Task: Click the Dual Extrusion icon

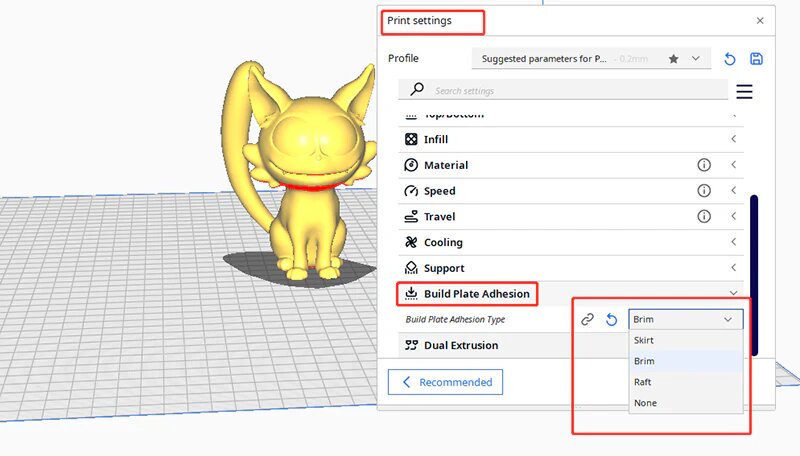Action: (411, 345)
